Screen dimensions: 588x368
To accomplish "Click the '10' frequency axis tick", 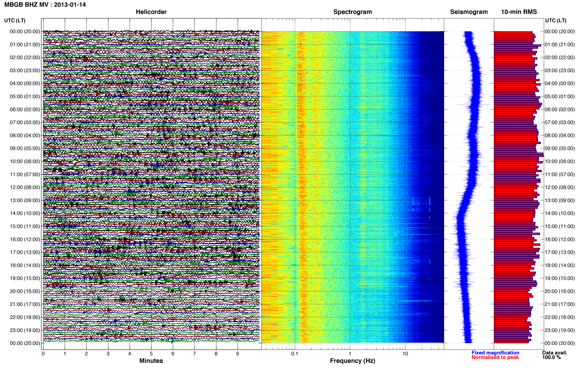I will 405,354.
